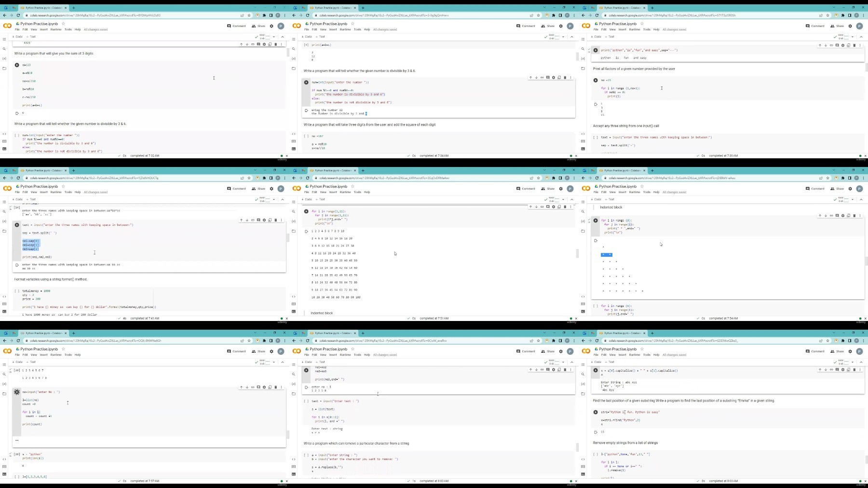The height and width of the screenshot is (488, 868).
Task: Open account avatar P in the 7:57 AM window
Action: [x=281, y=351]
